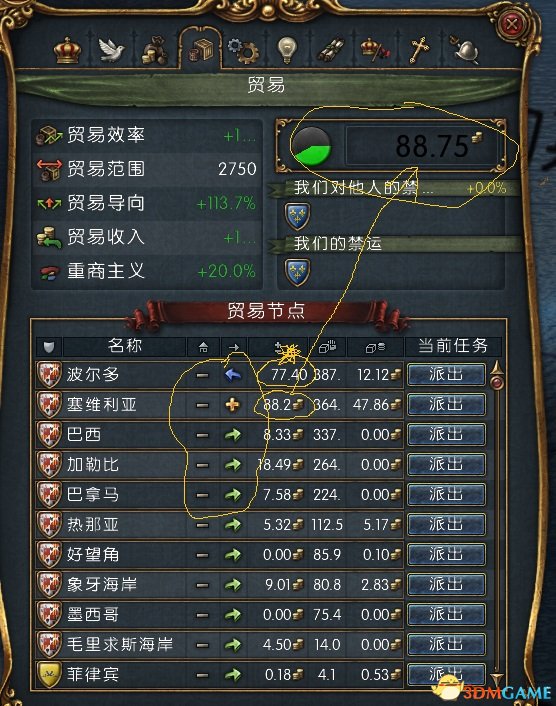
Task: Sort nodes by 当前任务 column header
Action: pos(453,346)
